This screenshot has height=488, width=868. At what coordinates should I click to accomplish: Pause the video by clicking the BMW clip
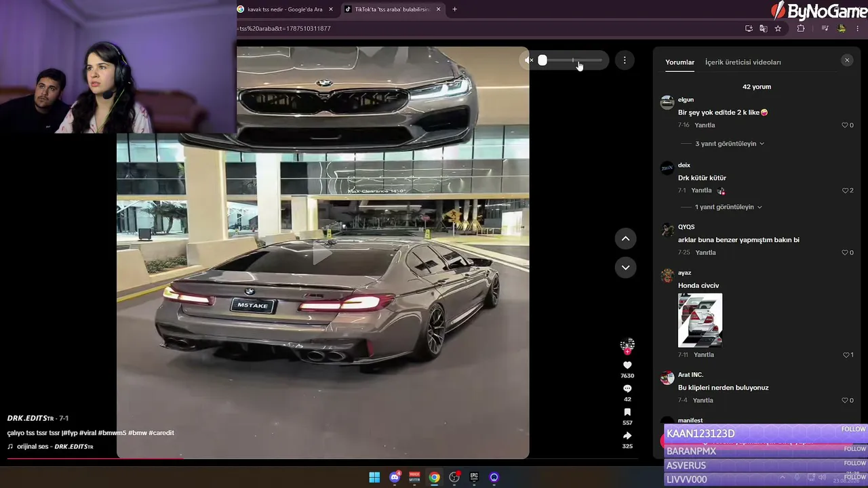coord(323,253)
